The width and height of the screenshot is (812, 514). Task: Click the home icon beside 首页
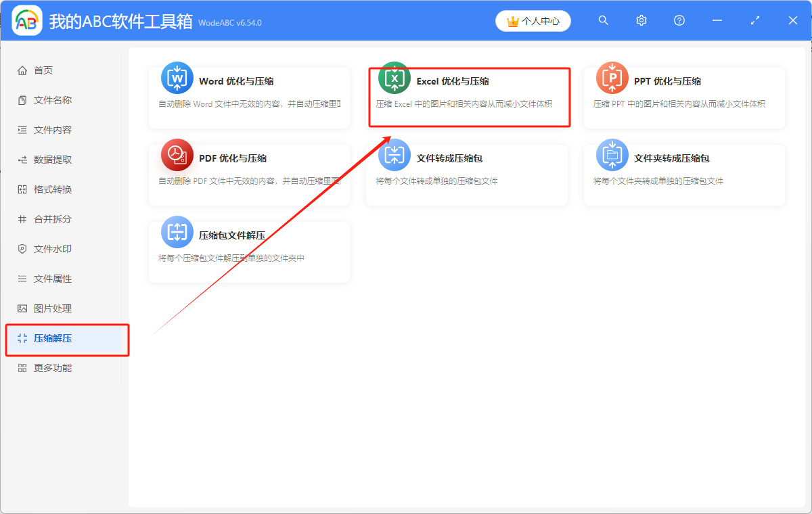(22, 70)
